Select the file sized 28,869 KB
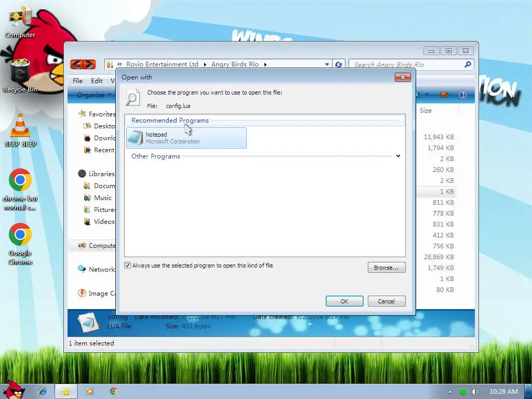 tap(438, 257)
